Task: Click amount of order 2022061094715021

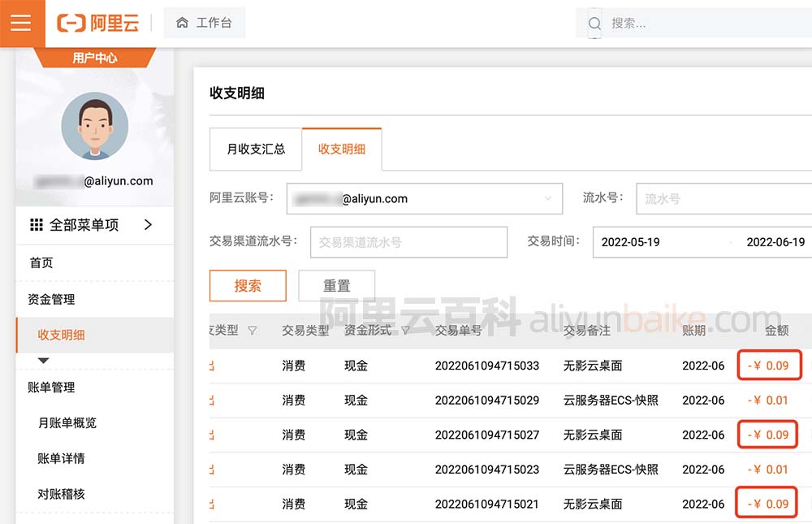Action: pos(768,504)
